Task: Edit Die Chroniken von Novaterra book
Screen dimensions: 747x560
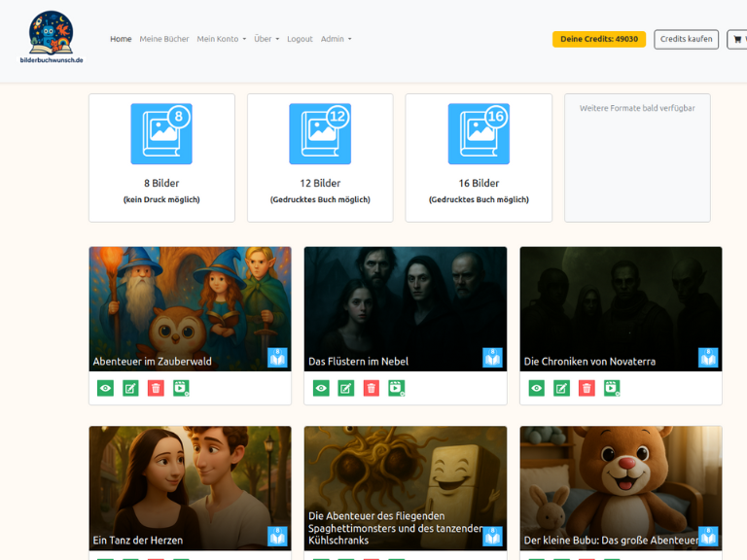Action: click(x=561, y=388)
